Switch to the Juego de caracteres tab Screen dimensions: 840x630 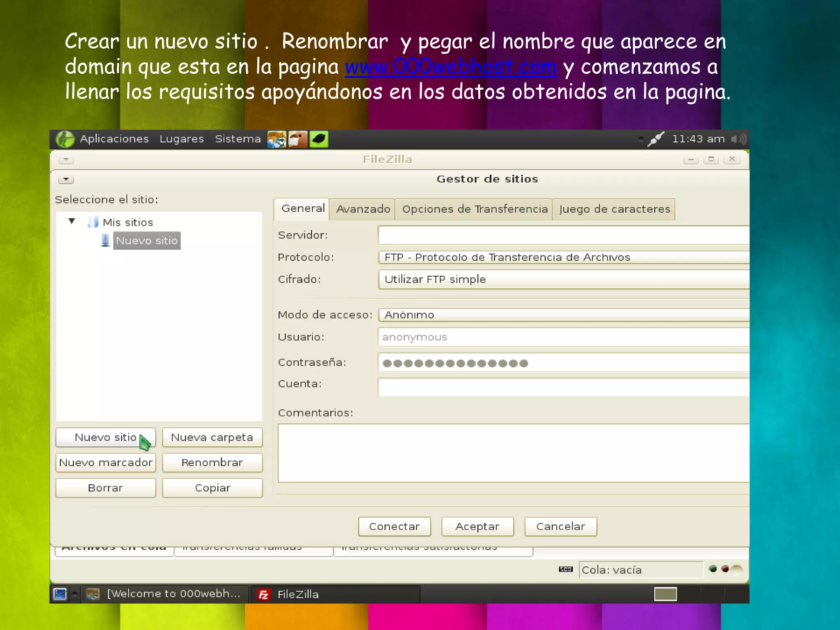click(614, 209)
